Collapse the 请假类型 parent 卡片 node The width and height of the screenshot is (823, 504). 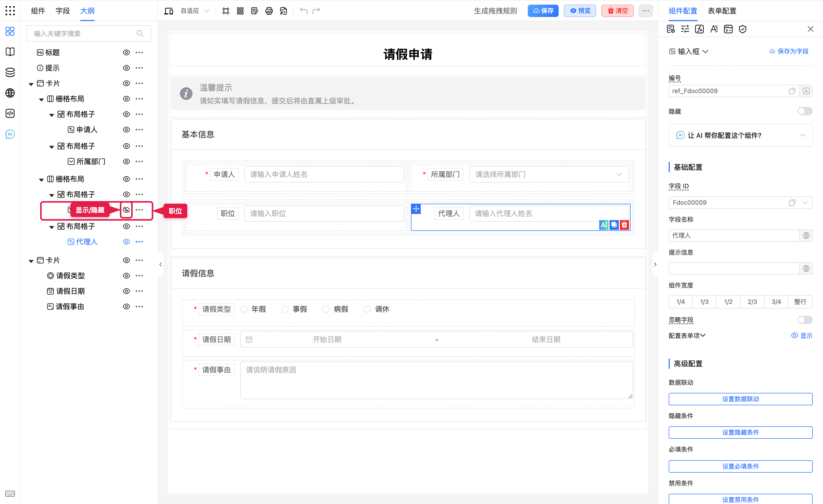(x=31, y=261)
